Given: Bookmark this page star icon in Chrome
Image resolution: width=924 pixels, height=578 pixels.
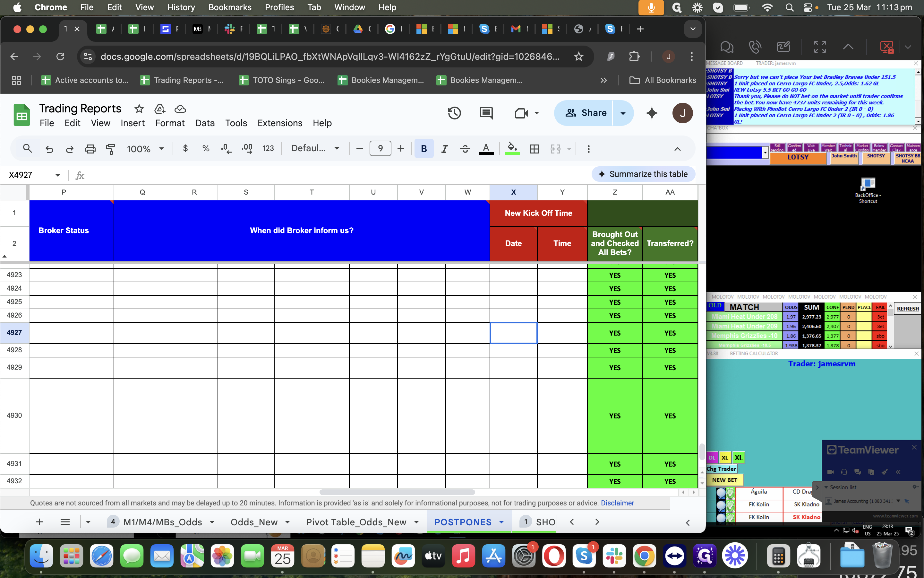Looking at the screenshot, I should click(x=578, y=57).
